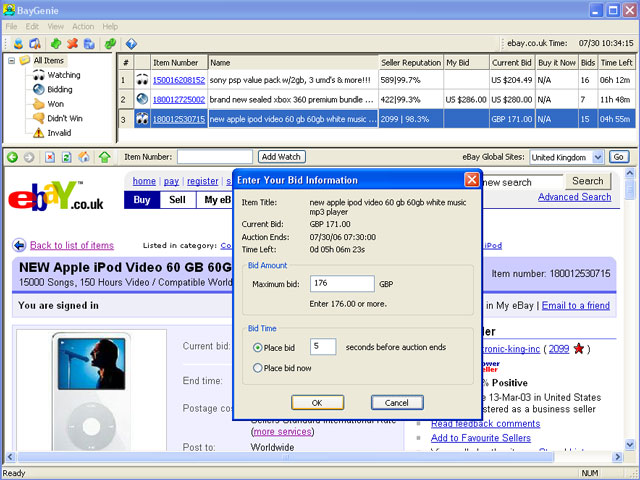The width and height of the screenshot is (640, 480).
Task: Click watching icon in row 3
Action: [x=142, y=119]
